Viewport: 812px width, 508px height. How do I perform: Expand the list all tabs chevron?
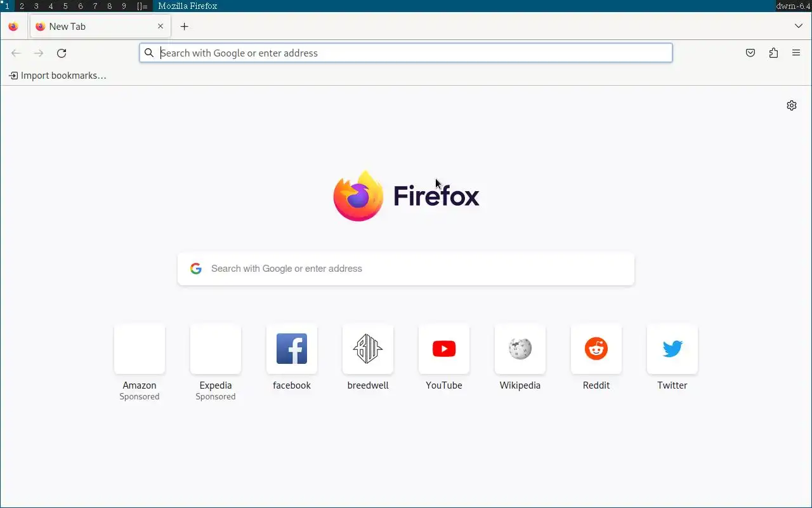click(x=799, y=26)
